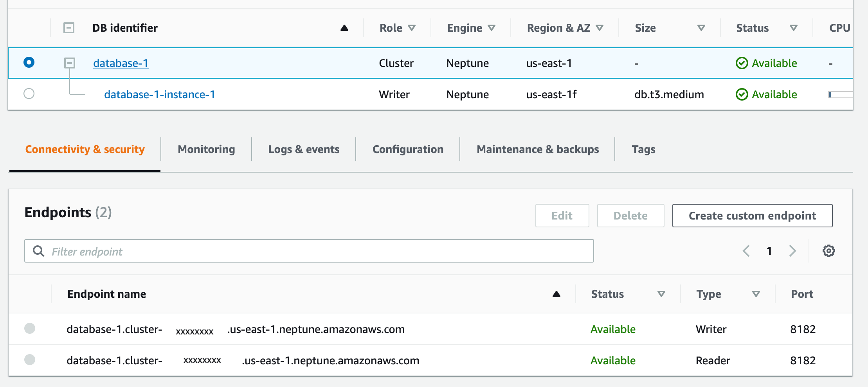Collapse the database-1 cluster tree expander

point(69,63)
